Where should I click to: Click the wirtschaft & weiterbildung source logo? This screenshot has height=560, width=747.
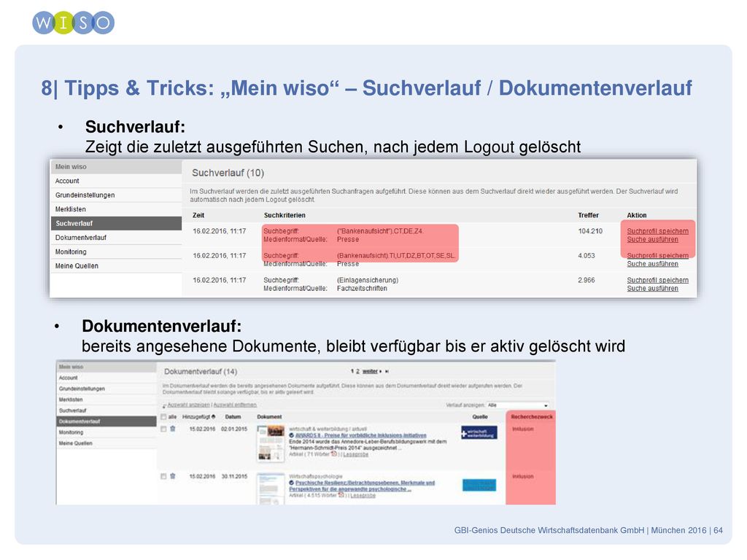[x=479, y=432]
